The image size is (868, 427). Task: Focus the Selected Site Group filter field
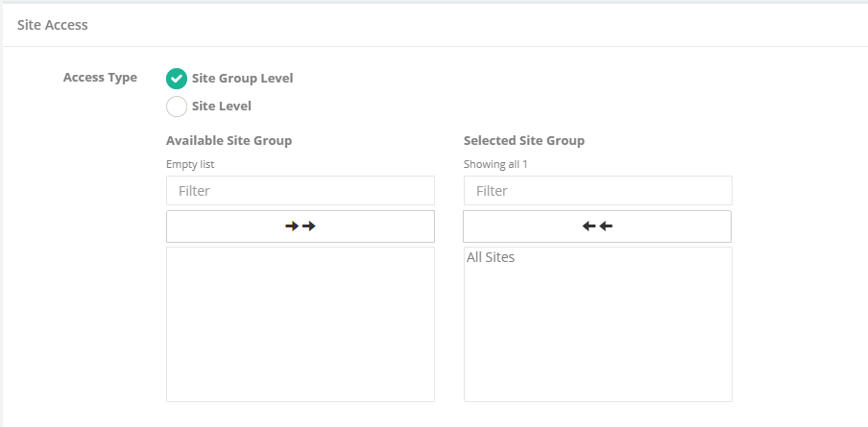click(x=597, y=190)
